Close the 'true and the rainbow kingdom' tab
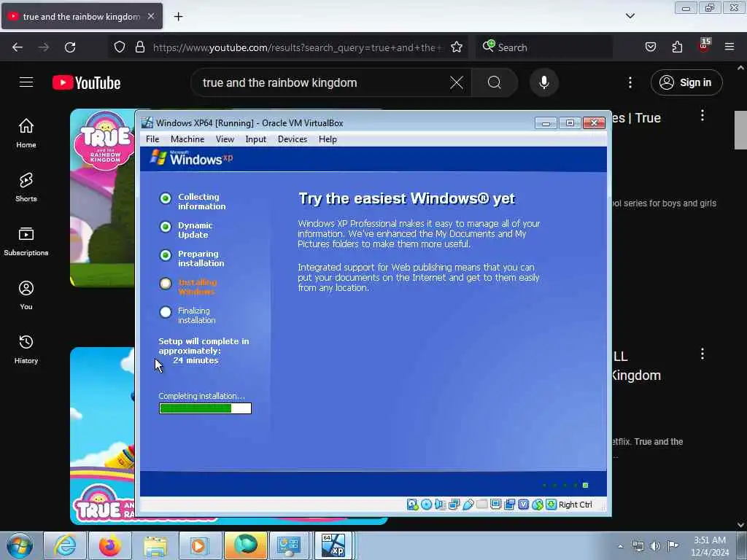The image size is (747, 560). (151, 16)
